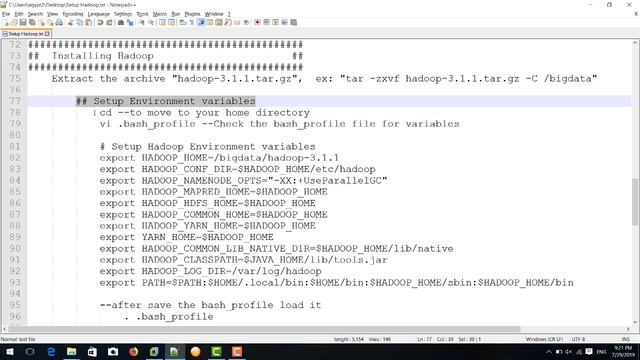Screen dimensions: 640x360
Task: Open the notifications Action Center icon
Action: 589,352
